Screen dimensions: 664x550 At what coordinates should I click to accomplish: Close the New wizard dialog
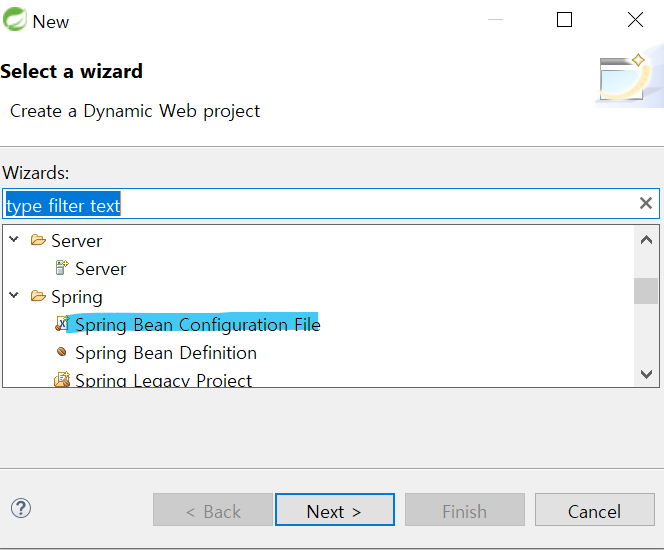click(635, 19)
